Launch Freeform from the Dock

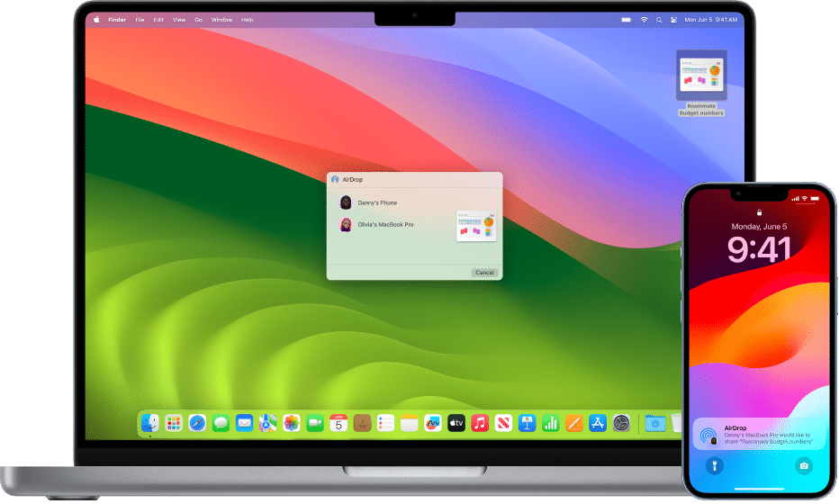click(x=432, y=424)
